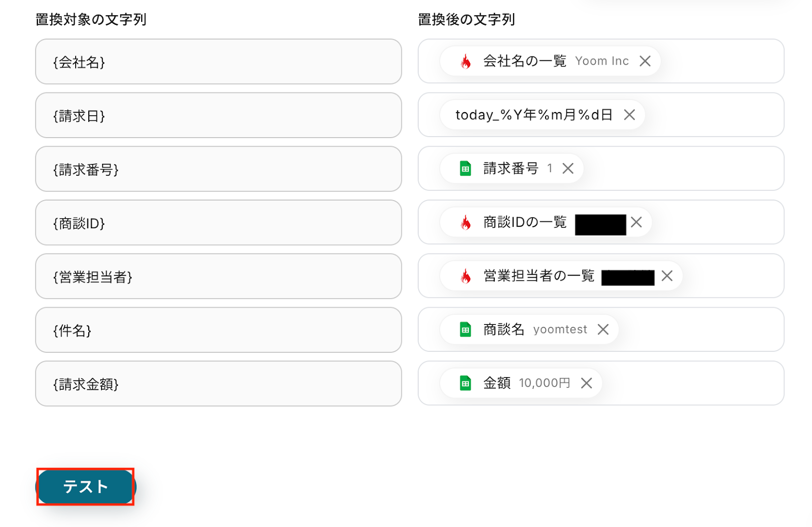Select the {請求日} text field
The height and width of the screenshot is (527, 812).
pyautogui.click(x=218, y=115)
